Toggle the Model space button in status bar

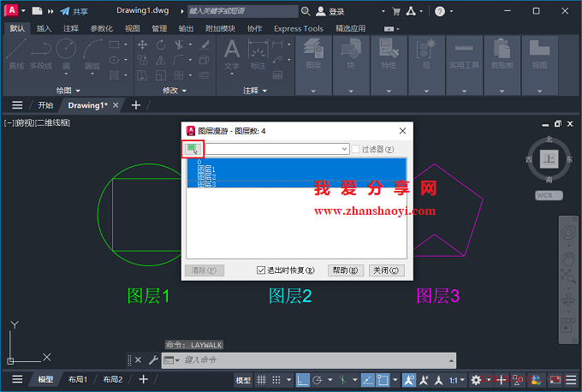coord(243,380)
